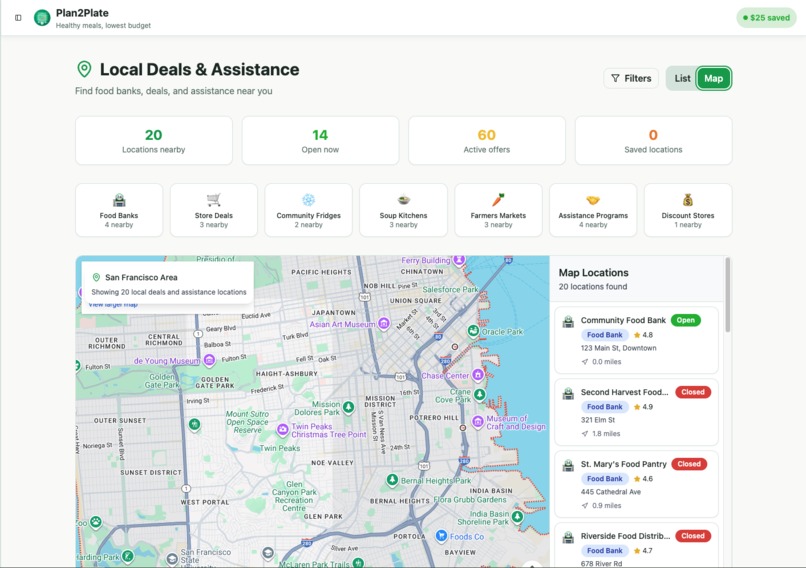The image size is (806, 568).
Task: Open the St. Mary's Food Pantry listing
Action: 636,484
